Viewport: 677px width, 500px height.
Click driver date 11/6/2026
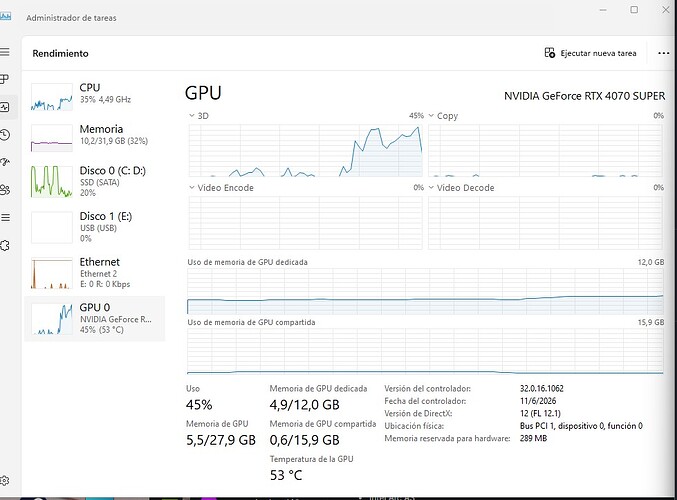[x=538, y=401]
